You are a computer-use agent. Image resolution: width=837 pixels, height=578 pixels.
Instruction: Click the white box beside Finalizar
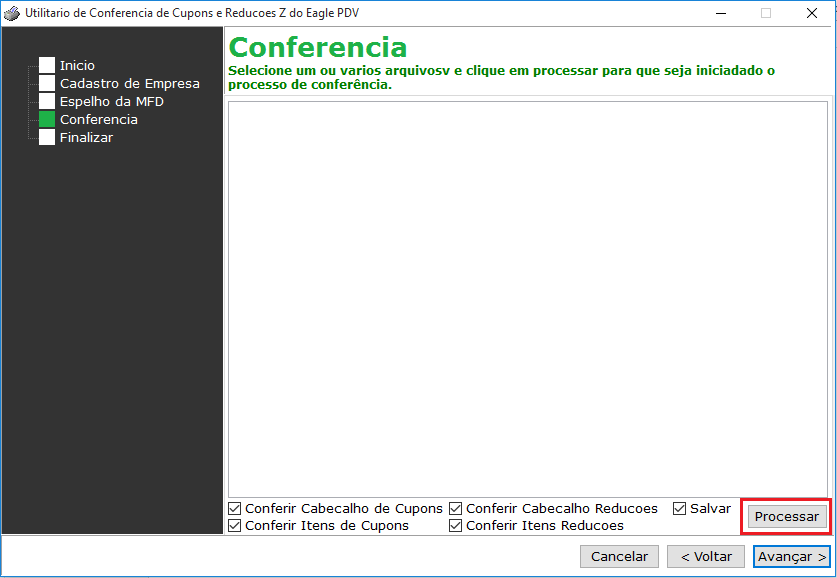[x=47, y=138]
